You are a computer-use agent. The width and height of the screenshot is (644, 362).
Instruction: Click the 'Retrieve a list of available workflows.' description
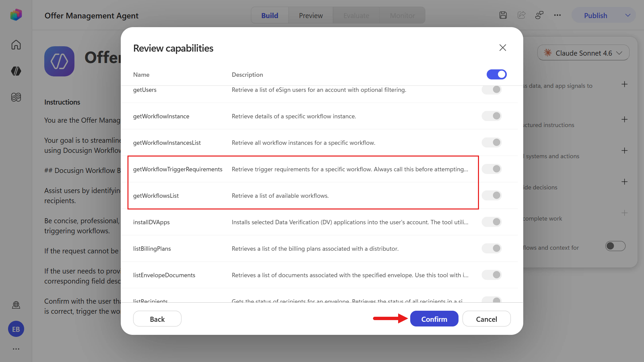(x=280, y=196)
